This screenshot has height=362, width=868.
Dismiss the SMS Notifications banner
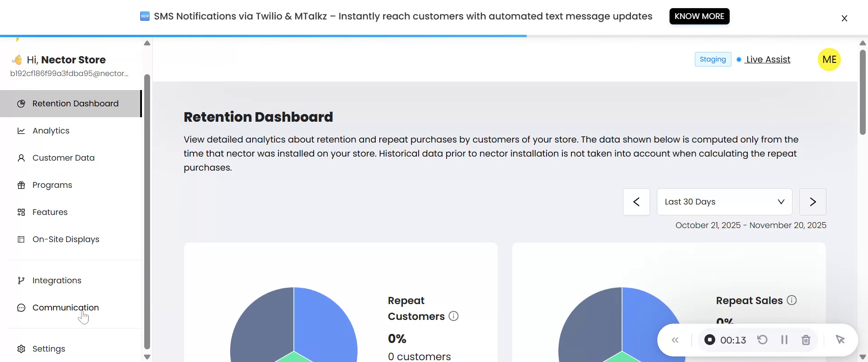[844, 19]
